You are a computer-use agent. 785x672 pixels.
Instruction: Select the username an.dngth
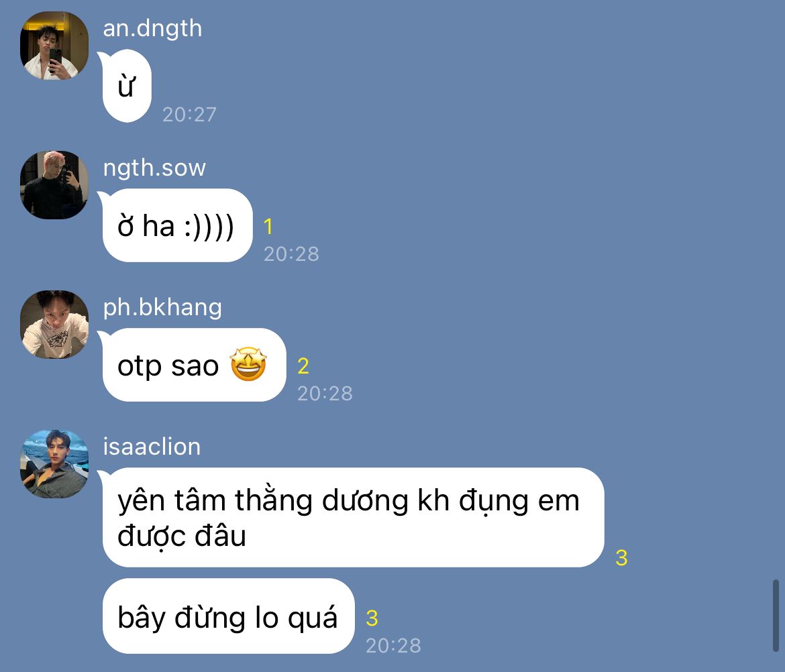click(152, 29)
